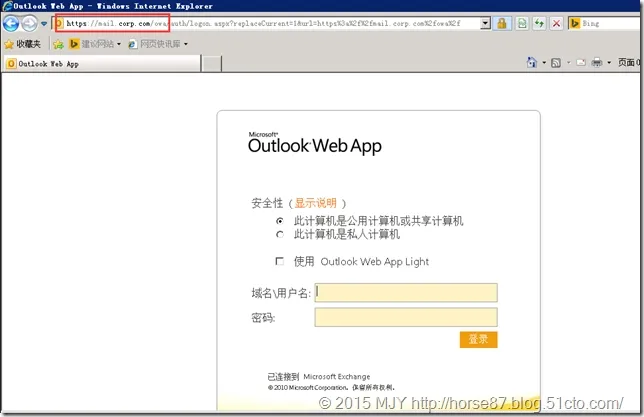The height and width of the screenshot is (417, 644).
Task: Click the browser Forward button
Action: 29,23
